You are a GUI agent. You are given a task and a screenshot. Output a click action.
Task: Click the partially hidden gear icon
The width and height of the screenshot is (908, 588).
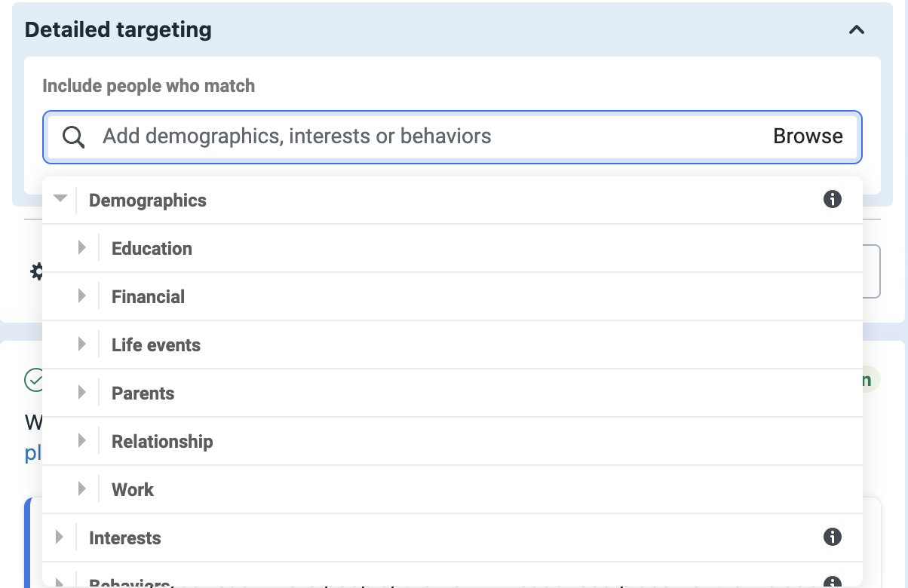(x=36, y=271)
